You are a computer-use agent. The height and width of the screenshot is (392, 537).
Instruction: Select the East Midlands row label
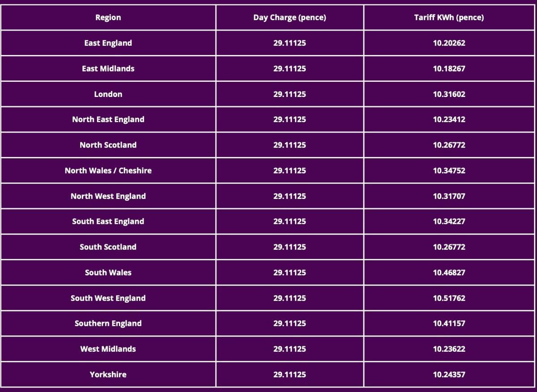[108, 69]
